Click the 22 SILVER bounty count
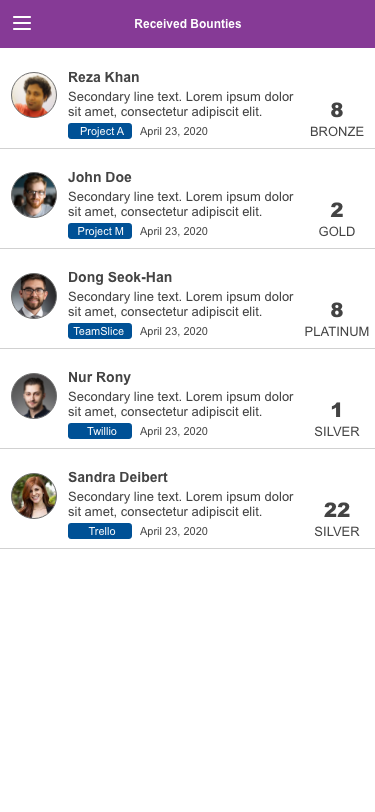Screen dimensions: 375x812 (x=337, y=520)
